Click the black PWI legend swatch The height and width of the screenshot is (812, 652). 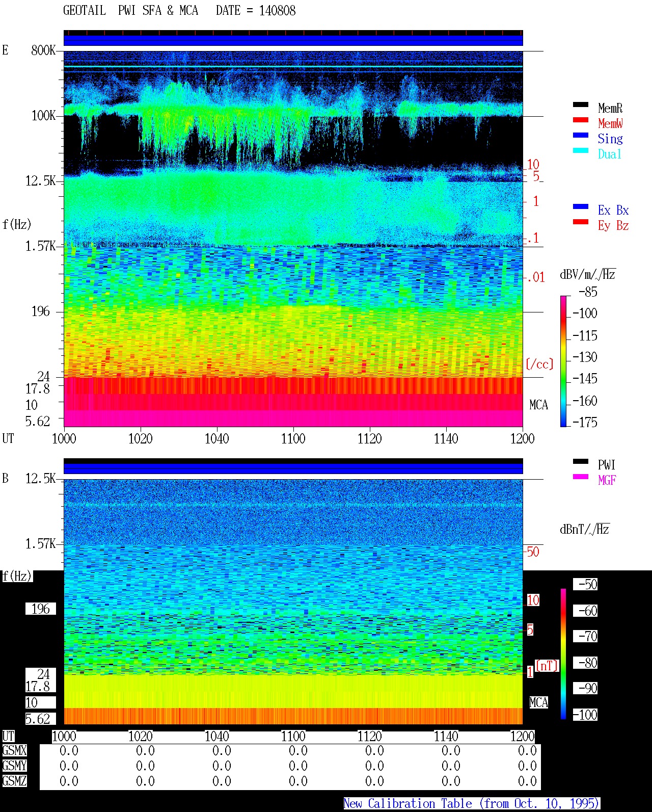point(581,461)
